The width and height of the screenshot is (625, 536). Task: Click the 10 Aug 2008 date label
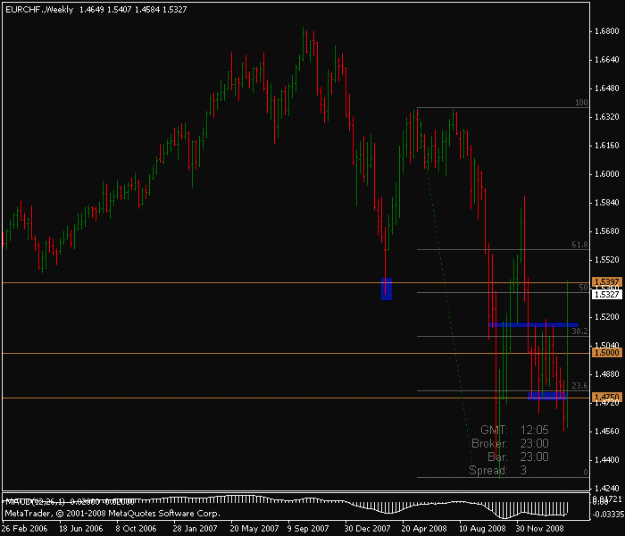(482, 529)
